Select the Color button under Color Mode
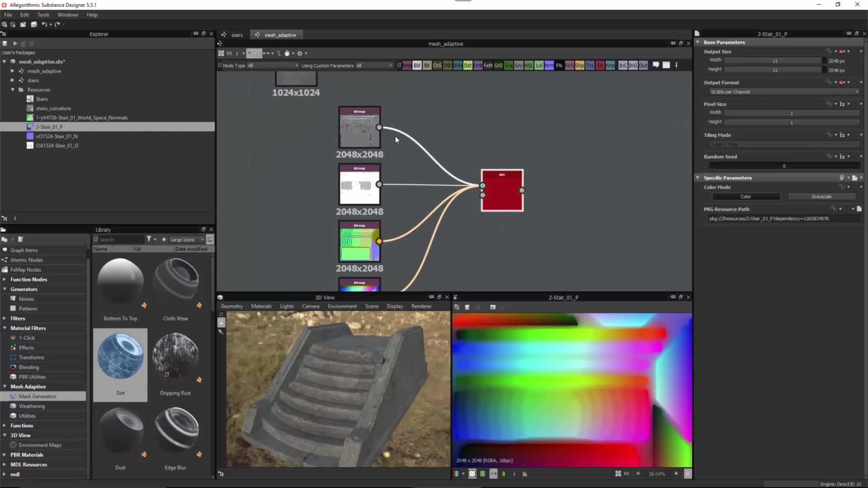 pyautogui.click(x=746, y=196)
